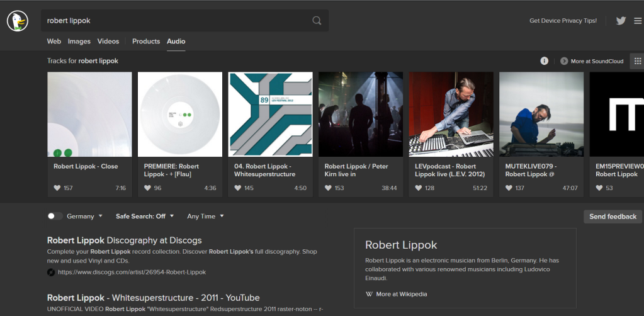Expand the Any Time filter dropdown
Image resolution: width=644 pixels, height=316 pixels.
(x=205, y=216)
